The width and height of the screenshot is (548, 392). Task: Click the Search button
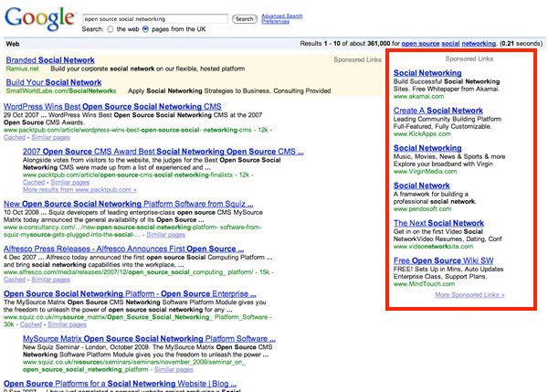tap(244, 19)
